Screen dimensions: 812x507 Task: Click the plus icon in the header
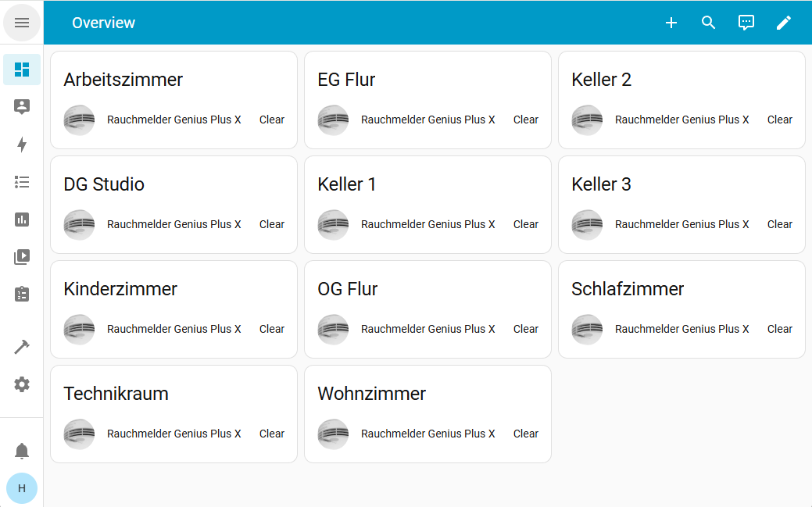671,23
